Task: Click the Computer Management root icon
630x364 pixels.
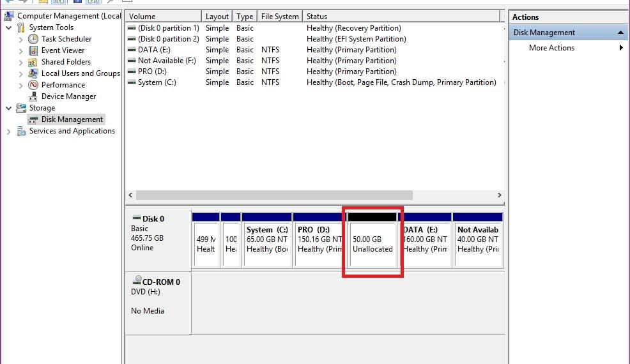Action: (x=8, y=16)
